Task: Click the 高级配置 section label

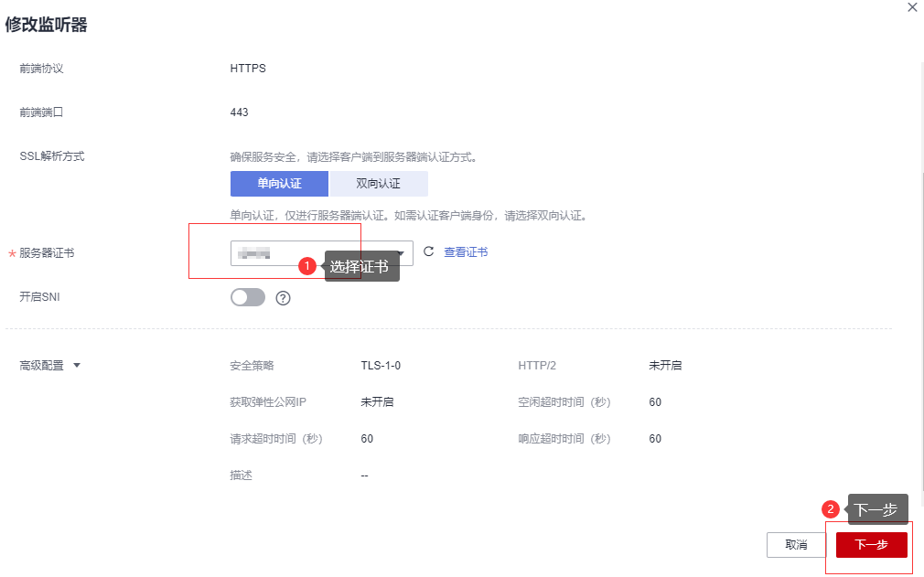Action: (x=42, y=366)
